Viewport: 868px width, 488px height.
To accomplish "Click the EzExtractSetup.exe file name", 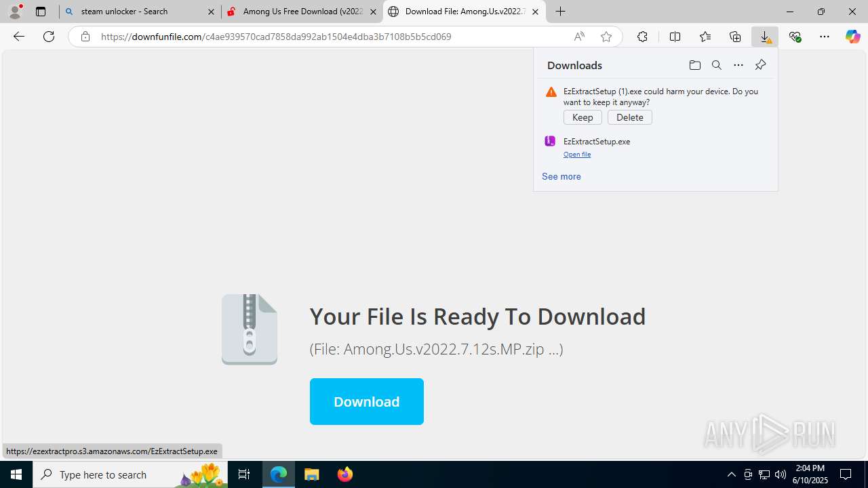I will click(597, 142).
